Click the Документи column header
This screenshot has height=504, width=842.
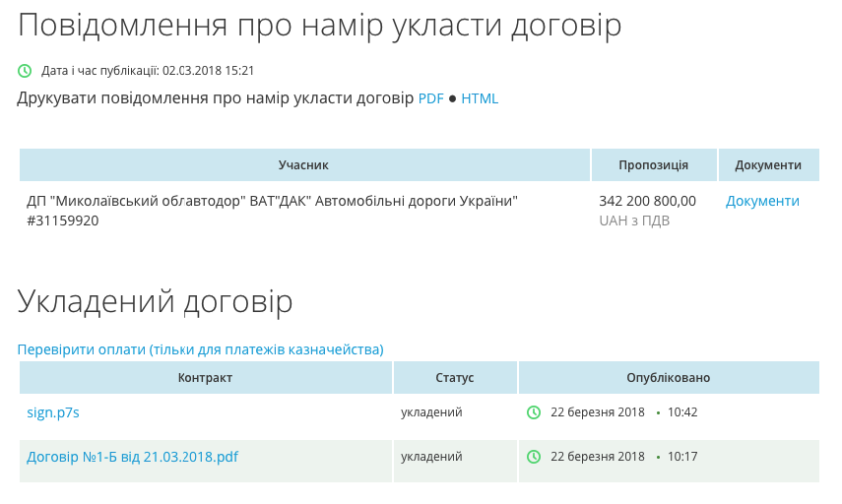[768, 165]
